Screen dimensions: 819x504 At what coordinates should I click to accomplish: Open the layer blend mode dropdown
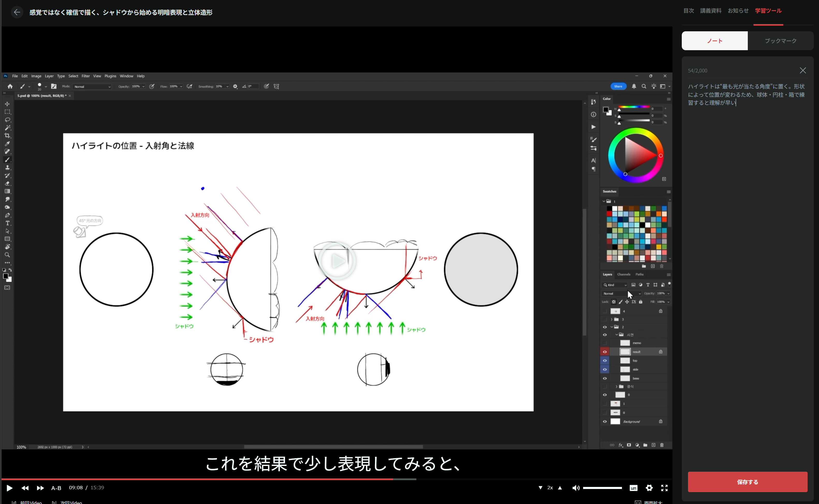[621, 294]
